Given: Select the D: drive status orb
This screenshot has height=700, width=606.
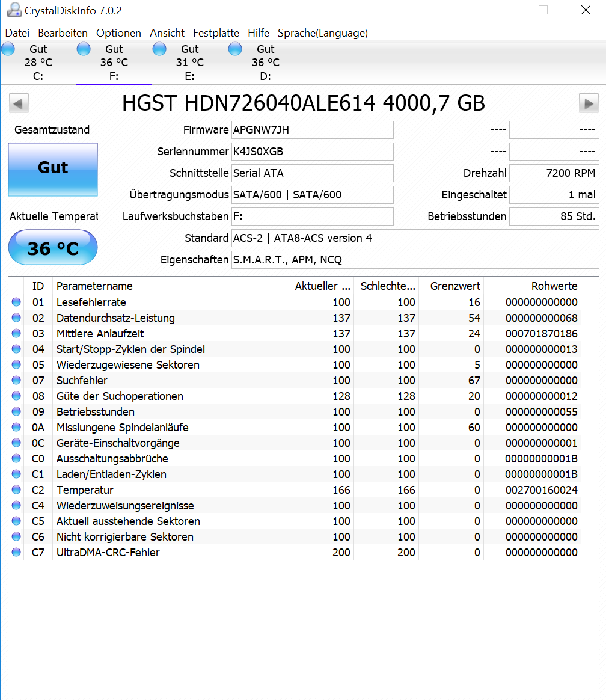Looking at the screenshot, I should click(235, 49).
